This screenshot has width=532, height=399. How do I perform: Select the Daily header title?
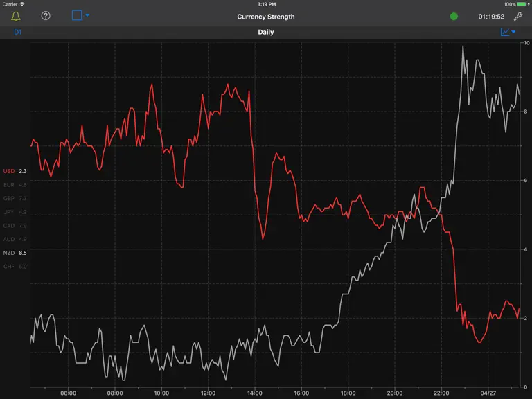[266, 33]
